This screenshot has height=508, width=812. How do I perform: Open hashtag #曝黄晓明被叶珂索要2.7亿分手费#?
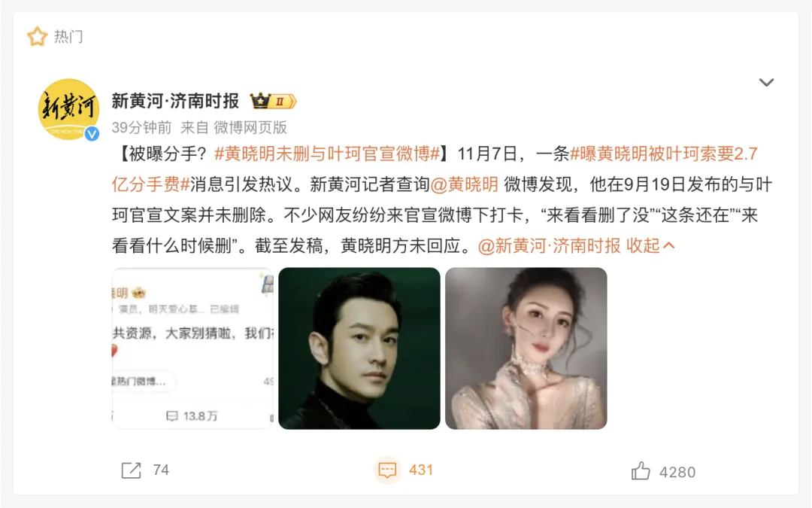[x=435, y=169]
